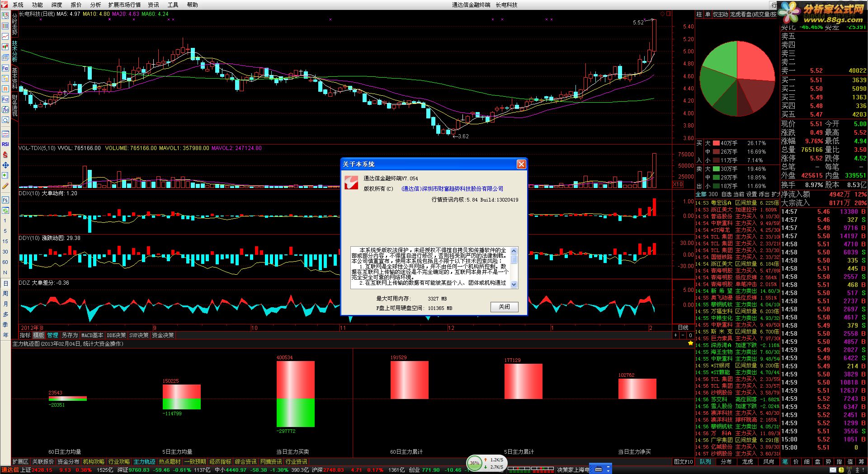Click the 仅主动 filter in pie panel

click(x=721, y=14)
